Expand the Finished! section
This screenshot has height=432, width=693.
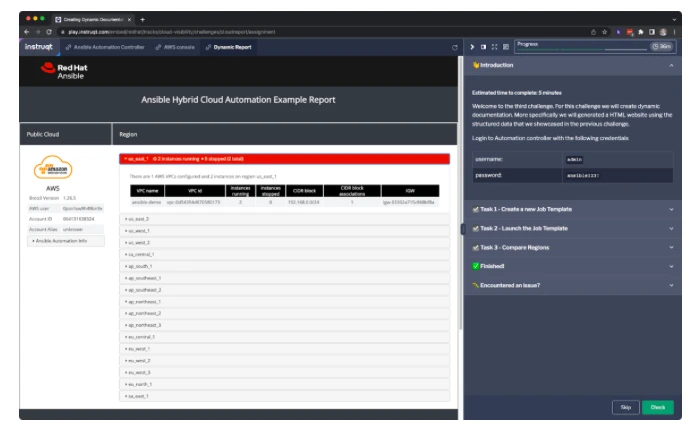click(x=573, y=266)
